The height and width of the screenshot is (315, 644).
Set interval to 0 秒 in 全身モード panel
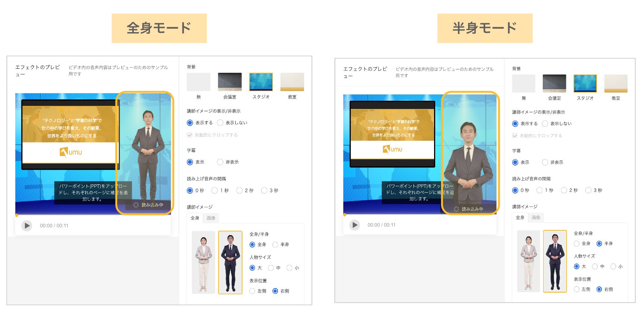(190, 190)
